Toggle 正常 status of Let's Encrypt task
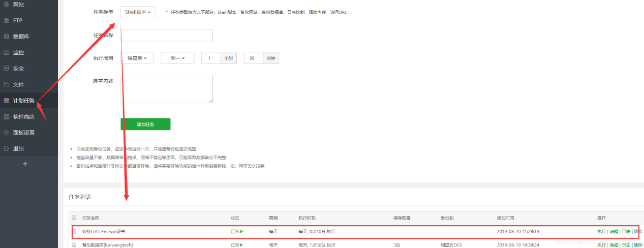Viewport: 644px width, 248px height. tap(237, 231)
